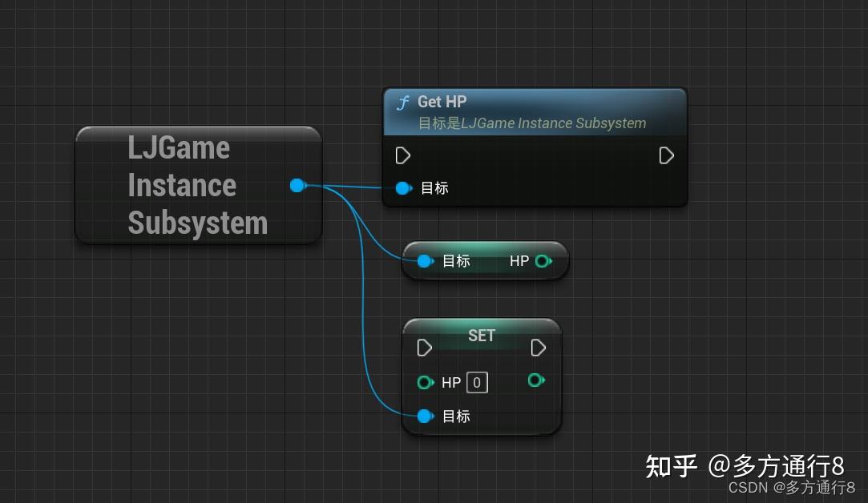Click the green HP output pin on SET node
The height and width of the screenshot is (503, 868).
click(x=535, y=381)
